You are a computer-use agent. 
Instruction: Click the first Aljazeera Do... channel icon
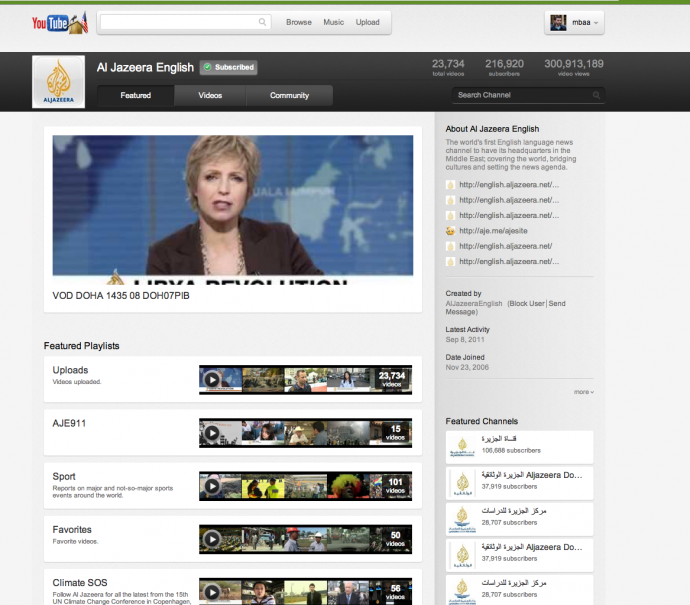point(462,483)
